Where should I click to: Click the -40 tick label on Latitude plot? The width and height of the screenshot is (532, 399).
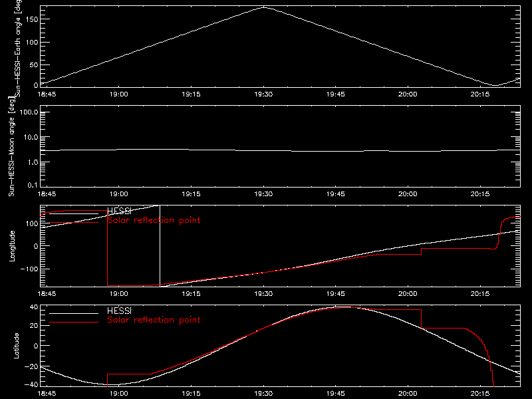click(x=31, y=385)
